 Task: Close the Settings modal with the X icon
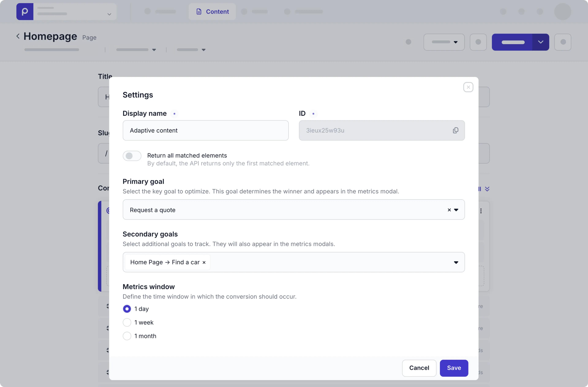(x=468, y=87)
